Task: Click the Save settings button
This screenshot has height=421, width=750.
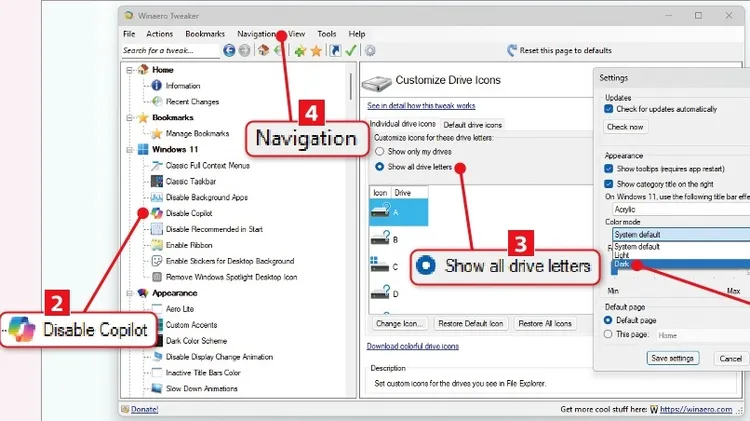Action: [x=673, y=358]
